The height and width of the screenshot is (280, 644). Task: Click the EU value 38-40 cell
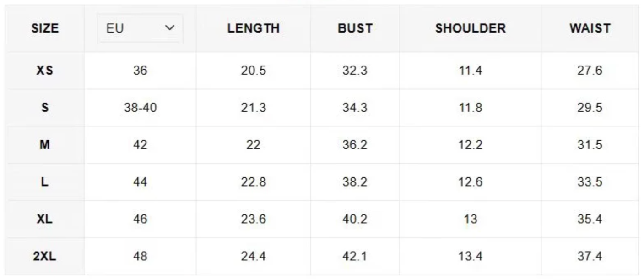click(x=140, y=108)
